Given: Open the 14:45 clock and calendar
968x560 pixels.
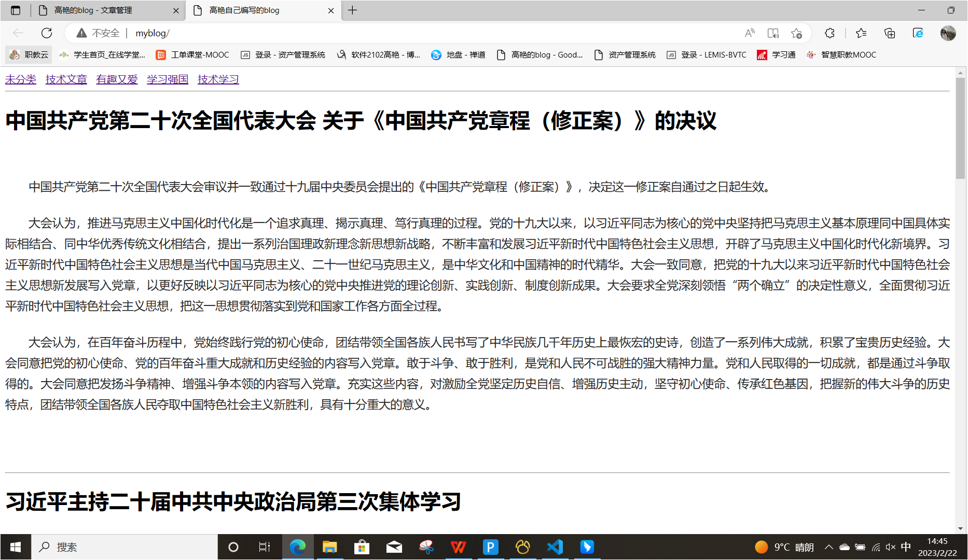Looking at the screenshot, I should coord(937,547).
